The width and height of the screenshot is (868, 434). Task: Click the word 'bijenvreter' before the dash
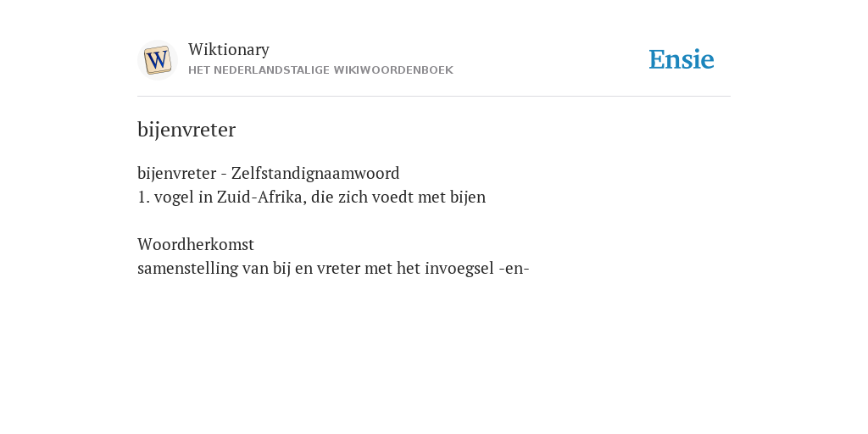pyautogui.click(x=176, y=173)
